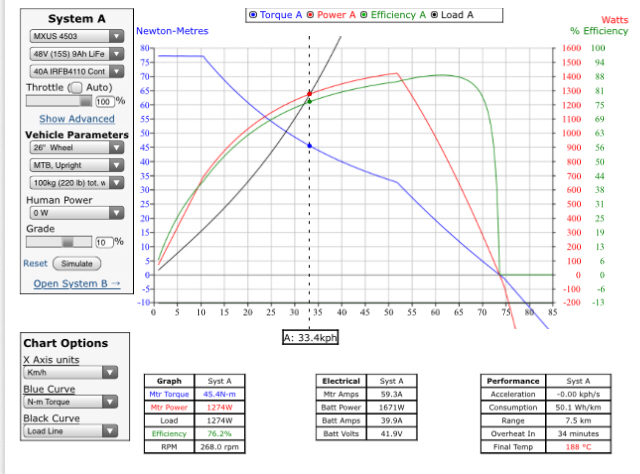The width and height of the screenshot is (640, 474).
Task: Click the Reset link
Action: click(35, 263)
